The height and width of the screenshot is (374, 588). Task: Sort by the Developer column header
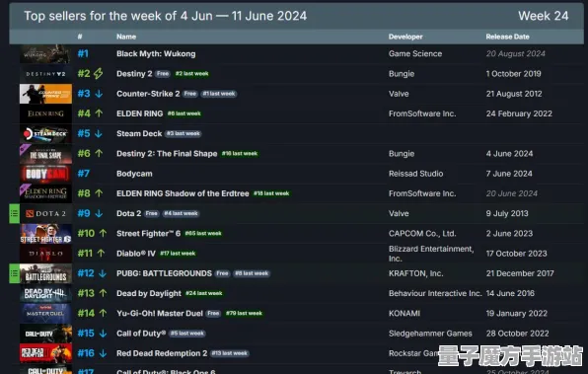pos(405,37)
